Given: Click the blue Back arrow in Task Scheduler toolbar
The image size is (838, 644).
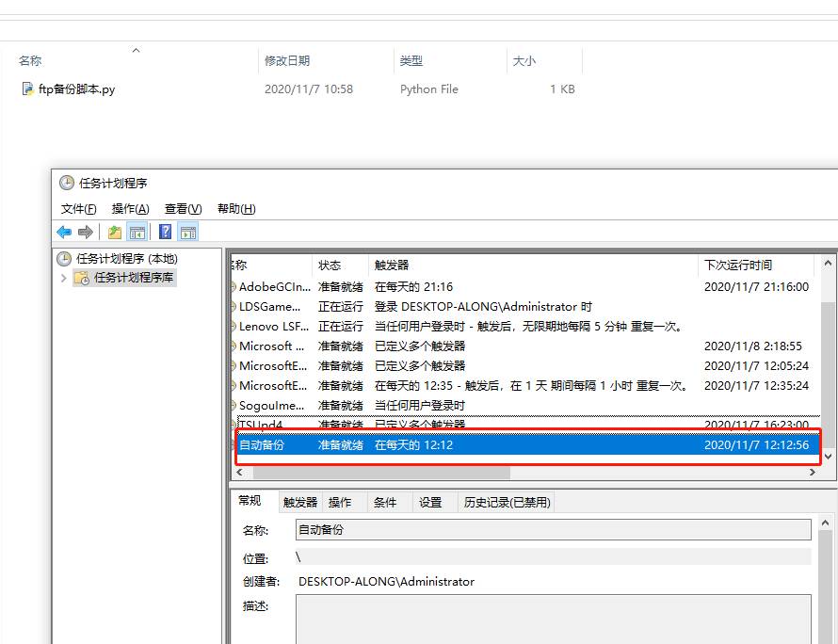Looking at the screenshot, I should [x=64, y=232].
